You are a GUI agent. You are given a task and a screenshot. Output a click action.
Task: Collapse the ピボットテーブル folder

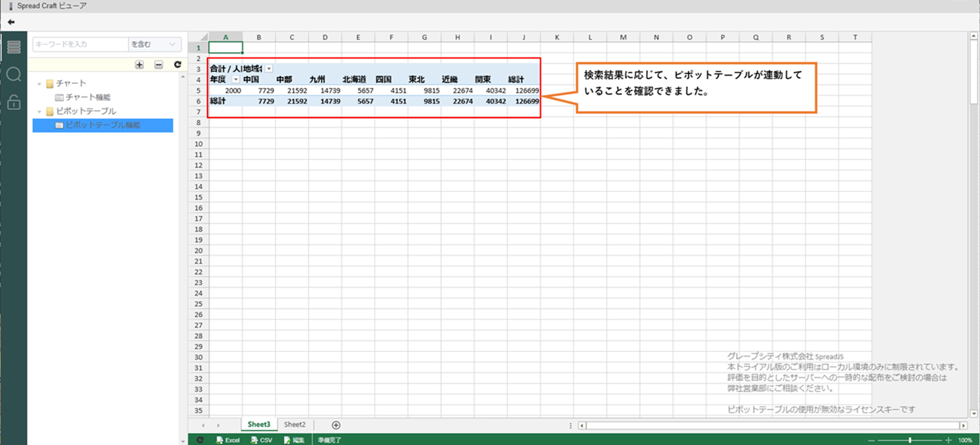(39, 111)
